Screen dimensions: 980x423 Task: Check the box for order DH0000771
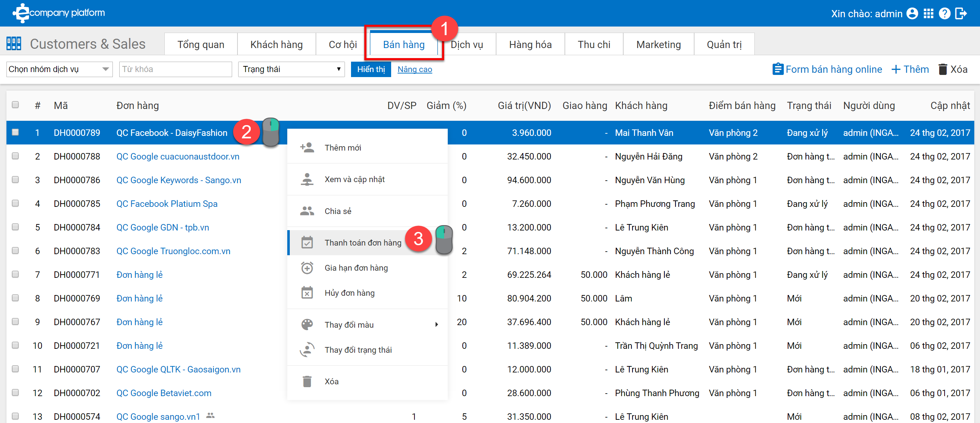pyautogui.click(x=15, y=274)
